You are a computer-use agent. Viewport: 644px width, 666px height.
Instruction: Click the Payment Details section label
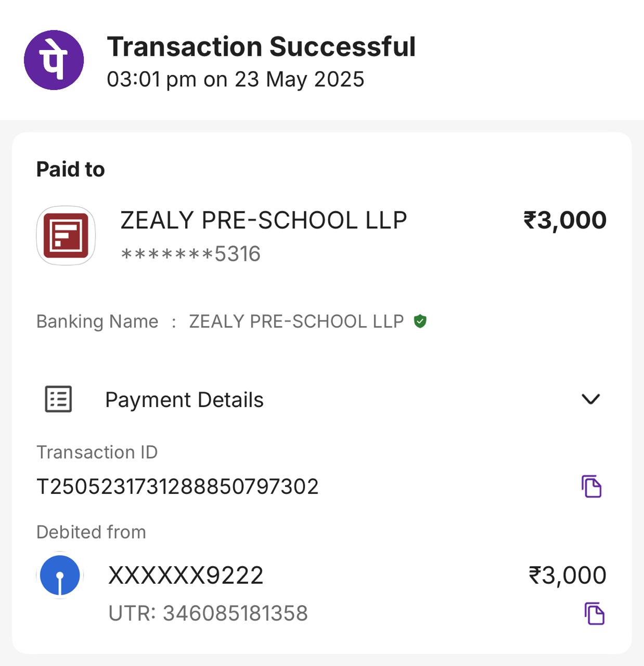184,400
